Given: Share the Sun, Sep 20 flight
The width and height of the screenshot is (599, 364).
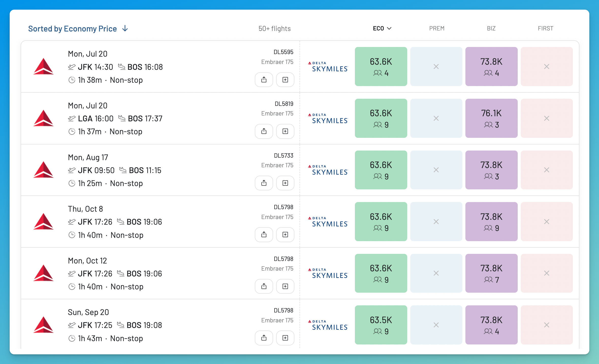Looking at the screenshot, I should tap(264, 338).
